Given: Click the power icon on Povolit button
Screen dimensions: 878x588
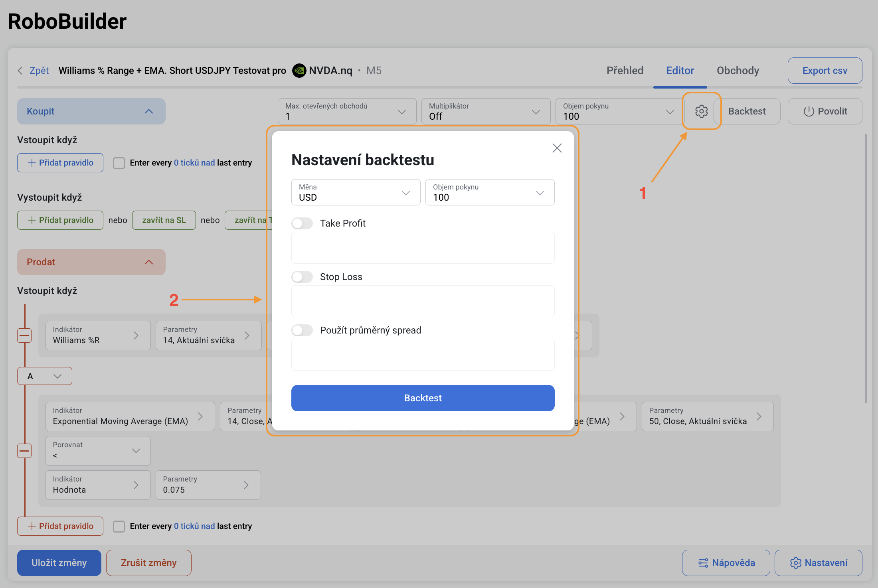Looking at the screenshot, I should (809, 111).
